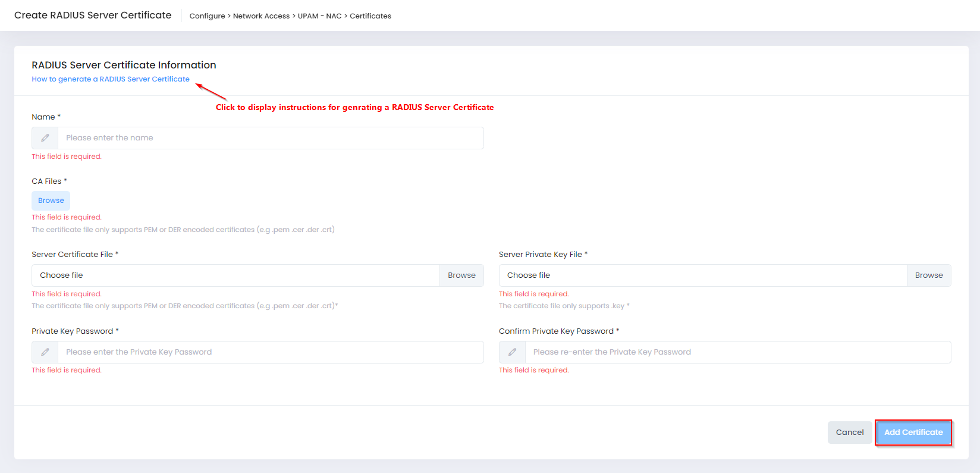Click the Server Private Key File chooser field
Image resolution: width=980 pixels, height=473 pixels.
(702, 275)
